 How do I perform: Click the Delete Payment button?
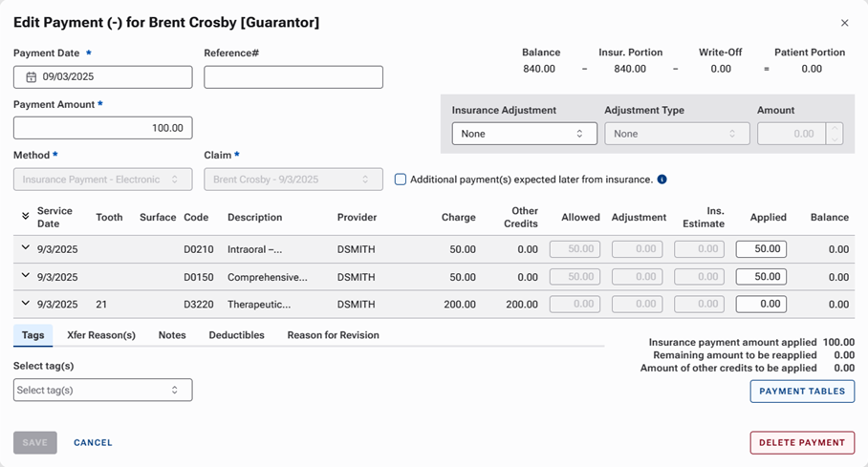click(x=801, y=443)
